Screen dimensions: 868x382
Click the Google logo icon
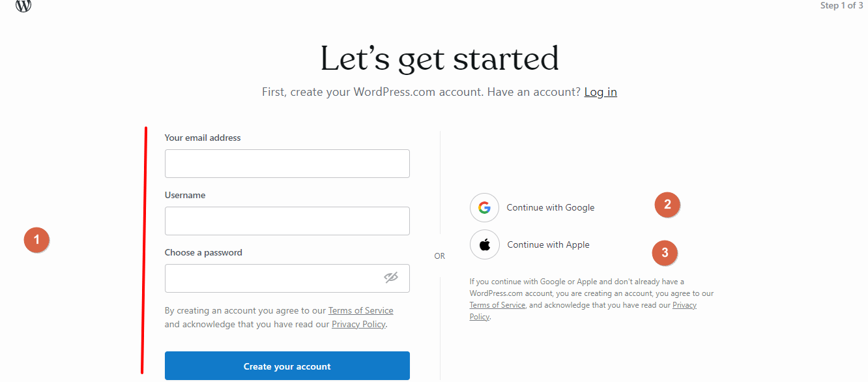484,208
